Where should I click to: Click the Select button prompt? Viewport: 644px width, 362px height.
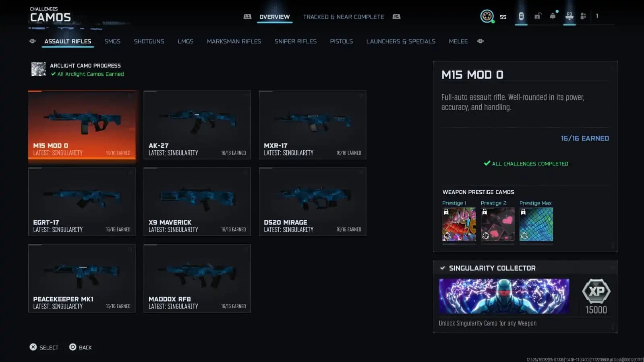44,347
